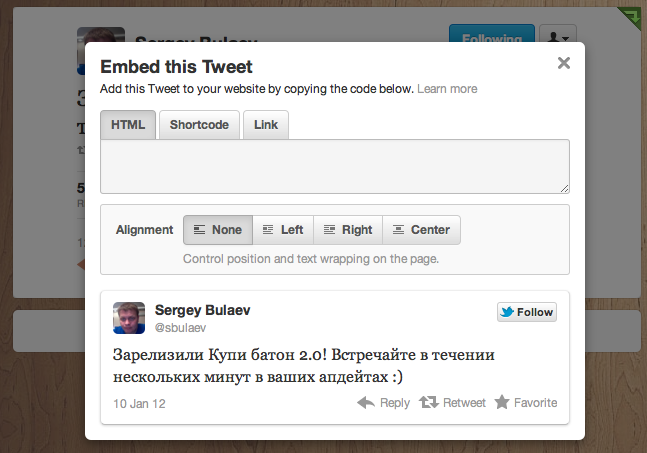Click the Retweet arrows icon
The width and height of the screenshot is (647, 453).
point(429,402)
